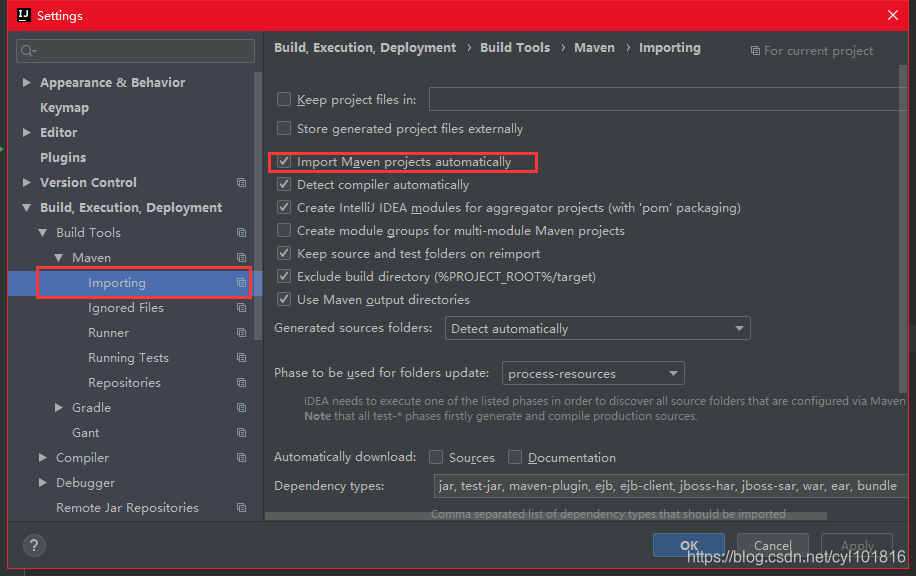Screen dimensions: 916x576
Task: Click the settings tree vertical scrollbar
Action: [258, 206]
